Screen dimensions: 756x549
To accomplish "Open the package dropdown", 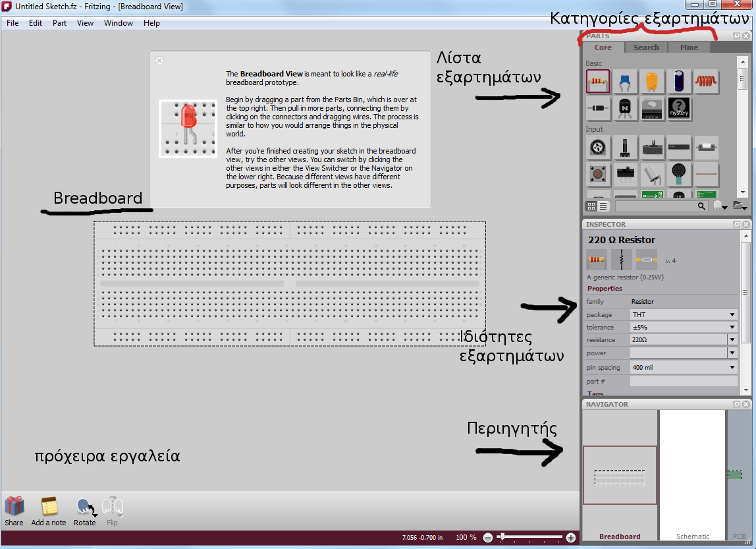I will click(x=684, y=314).
